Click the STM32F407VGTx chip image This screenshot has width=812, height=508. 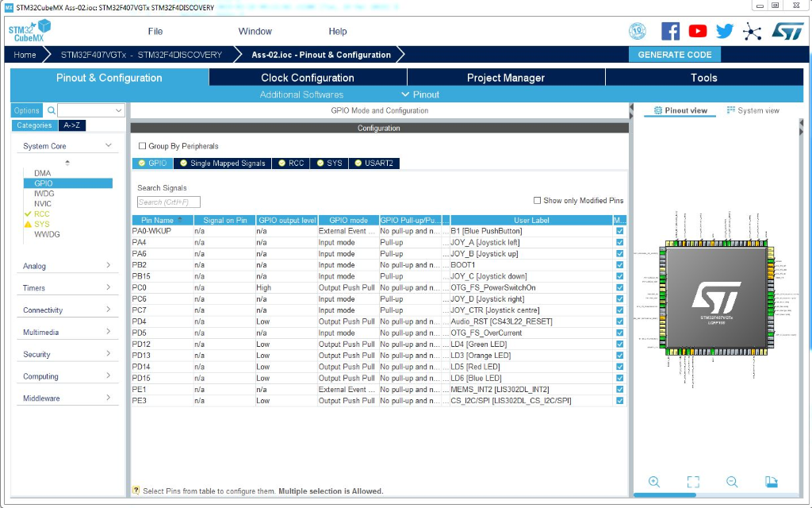[716, 298]
